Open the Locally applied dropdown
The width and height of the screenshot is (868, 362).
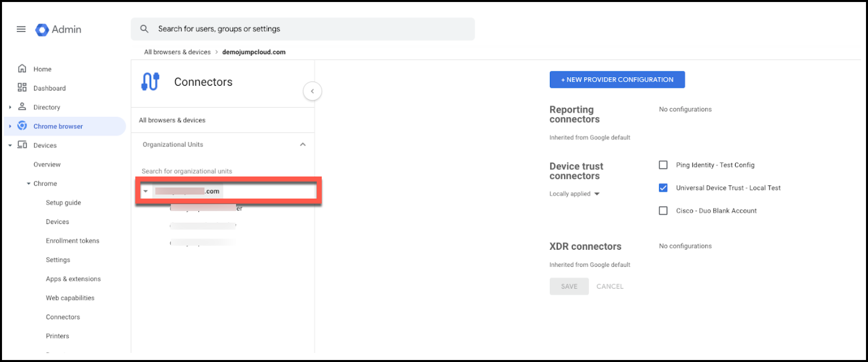(x=575, y=194)
